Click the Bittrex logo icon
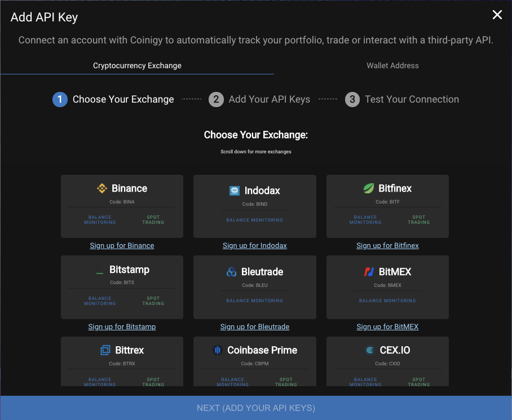Image resolution: width=512 pixels, height=420 pixels. pyautogui.click(x=105, y=350)
